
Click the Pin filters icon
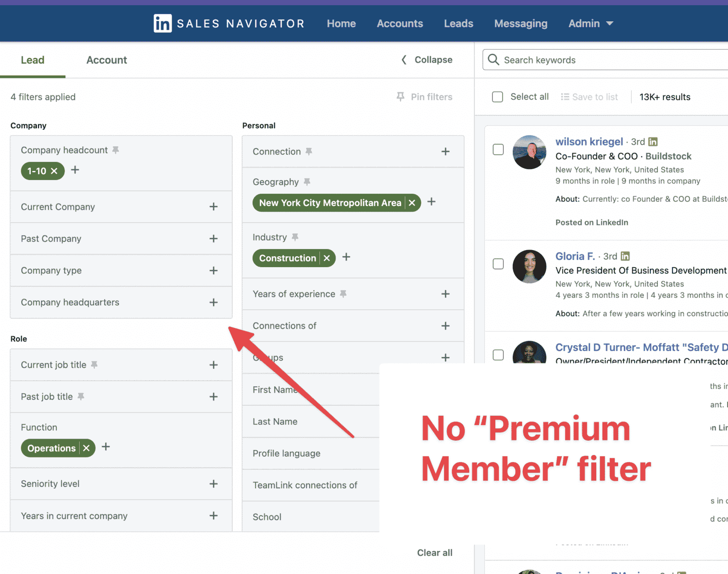(x=400, y=97)
